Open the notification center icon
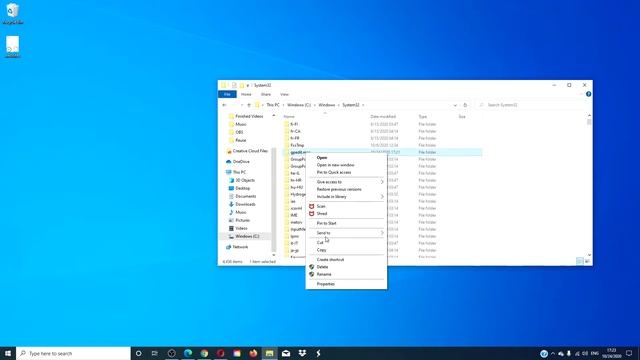 (x=629, y=353)
